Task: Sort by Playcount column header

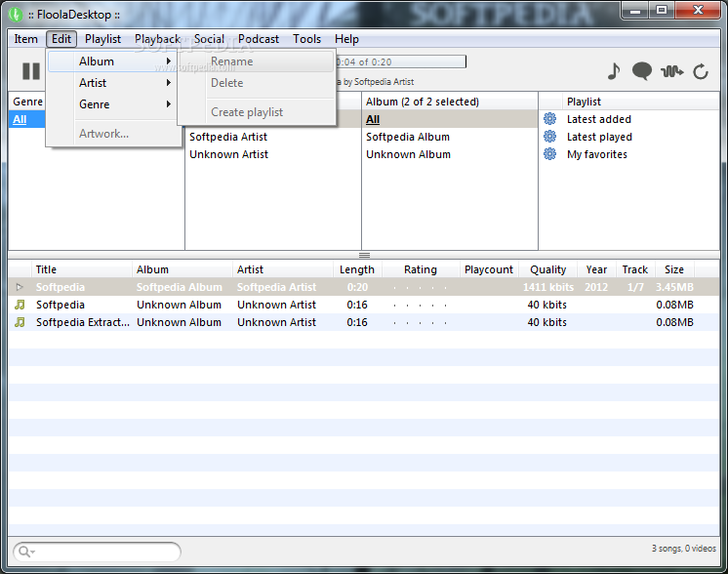Action: pos(489,269)
